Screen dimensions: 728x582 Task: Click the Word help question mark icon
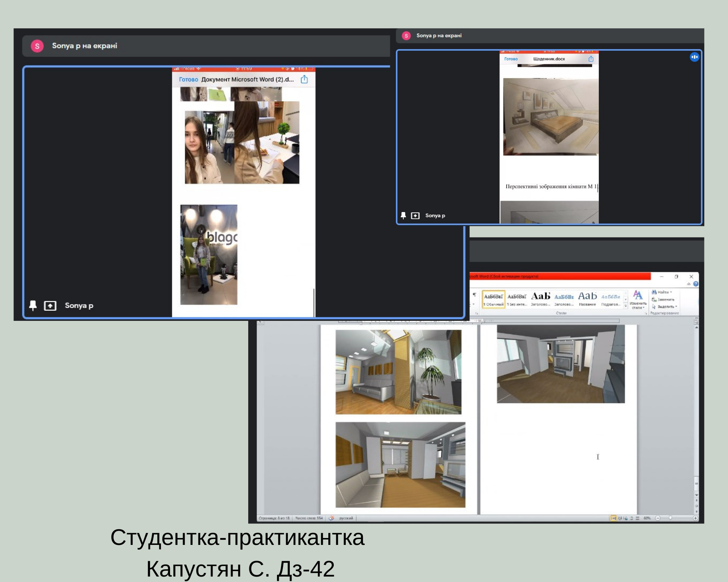[x=696, y=284]
